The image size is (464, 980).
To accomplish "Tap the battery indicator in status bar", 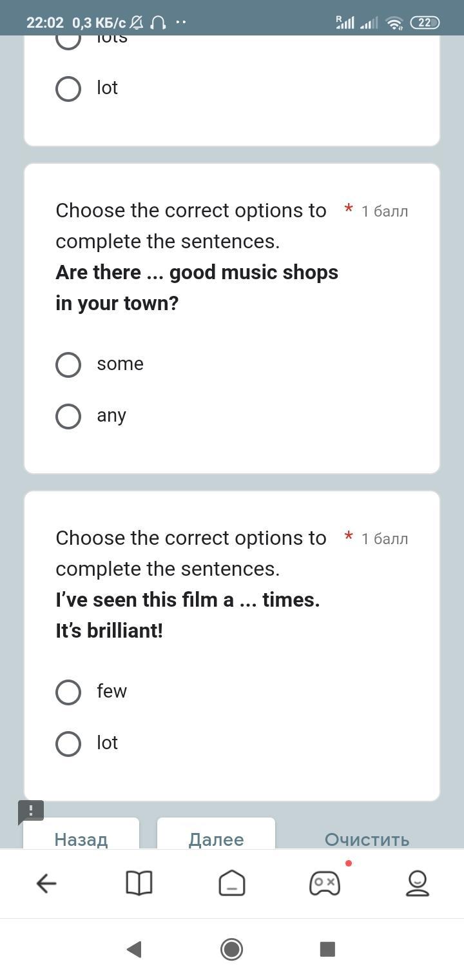I will pyautogui.click(x=425, y=23).
